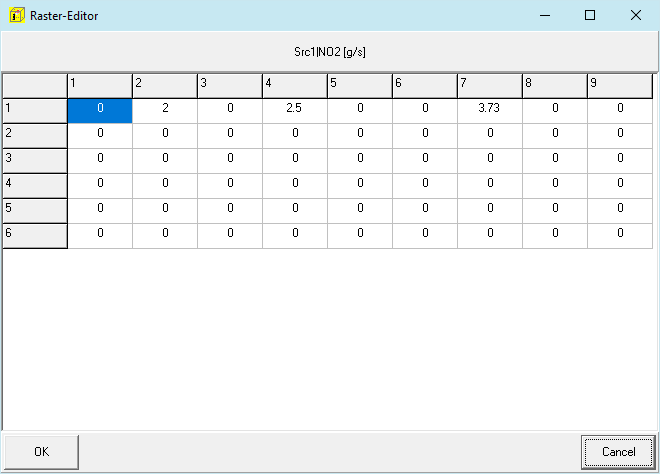660x474 pixels.
Task: Select cell in row 2 column 1
Action: pyautogui.click(x=100, y=136)
